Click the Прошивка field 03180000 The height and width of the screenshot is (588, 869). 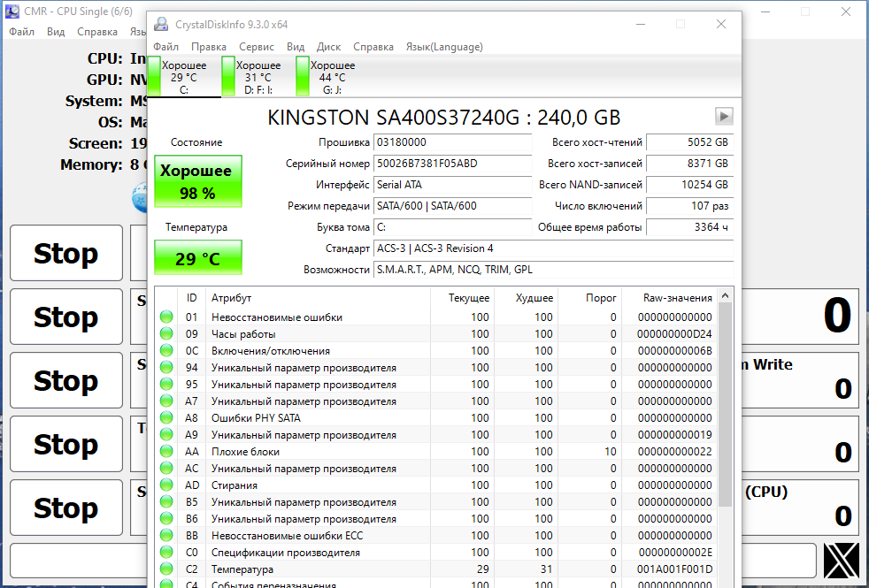pos(452,142)
